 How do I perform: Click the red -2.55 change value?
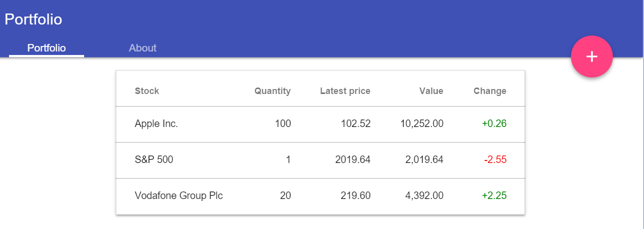click(495, 160)
